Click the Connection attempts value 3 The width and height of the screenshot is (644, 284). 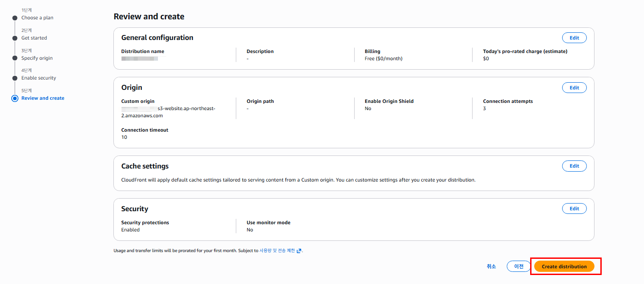pos(484,109)
